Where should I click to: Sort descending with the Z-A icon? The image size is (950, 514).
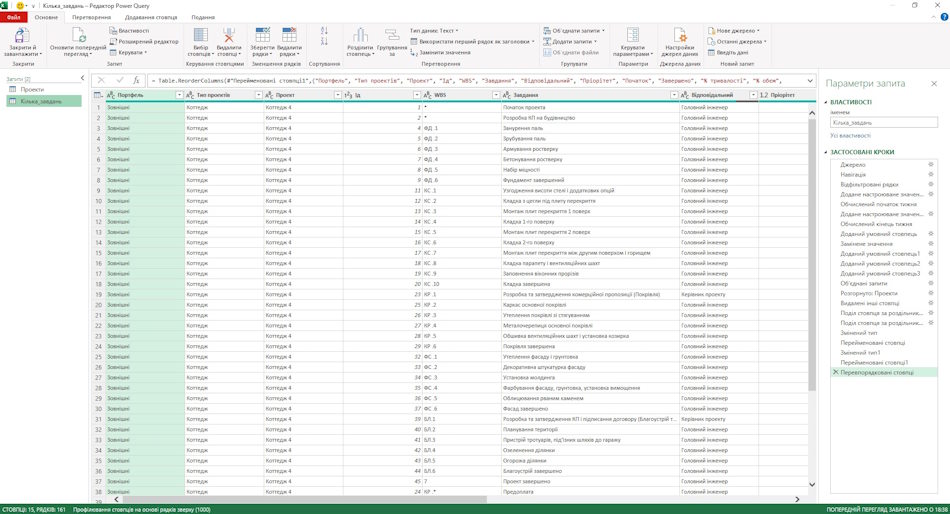[324, 41]
